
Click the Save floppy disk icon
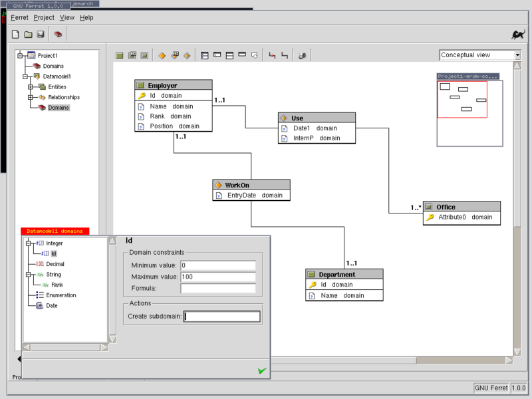[41, 35]
